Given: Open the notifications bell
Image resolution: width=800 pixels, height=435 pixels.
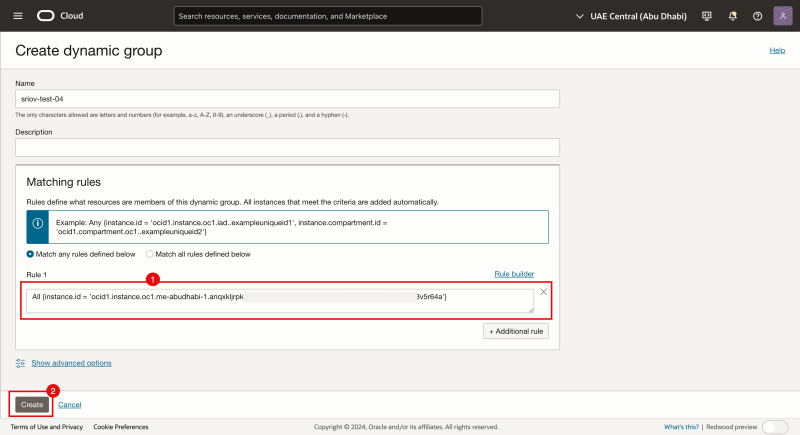Looking at the screenshot, I should [732, 16].
